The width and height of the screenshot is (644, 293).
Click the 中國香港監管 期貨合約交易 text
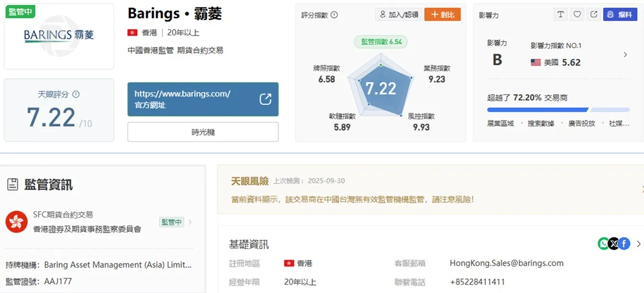coord(175,51)
